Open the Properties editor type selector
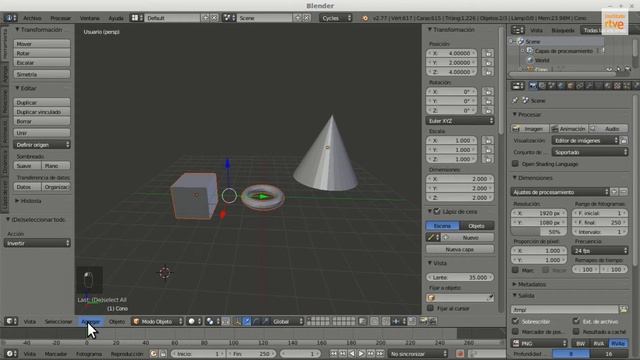The height and width of the screenshot is (360, 640). (518, 86)
